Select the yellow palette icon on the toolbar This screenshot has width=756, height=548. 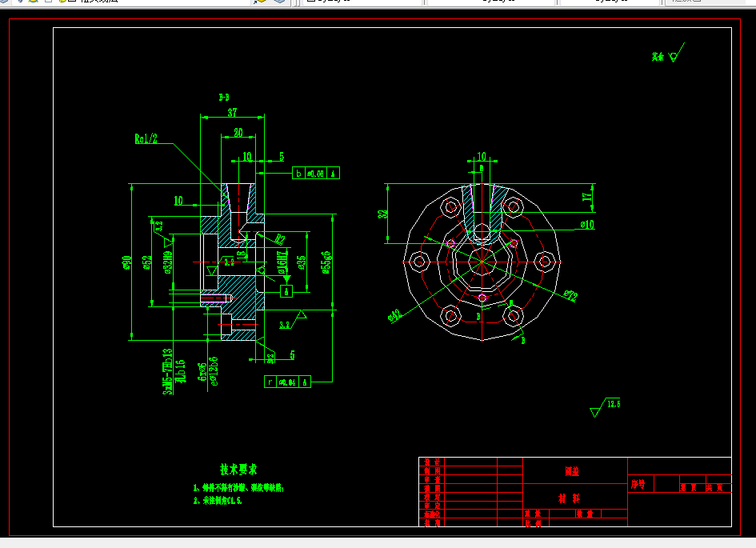[x=260, y=3]
